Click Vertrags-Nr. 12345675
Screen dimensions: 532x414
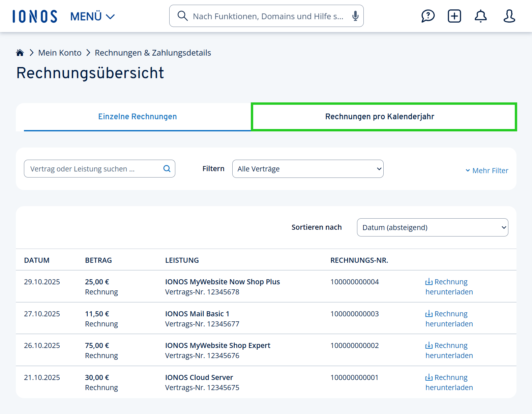pos(202,387)
